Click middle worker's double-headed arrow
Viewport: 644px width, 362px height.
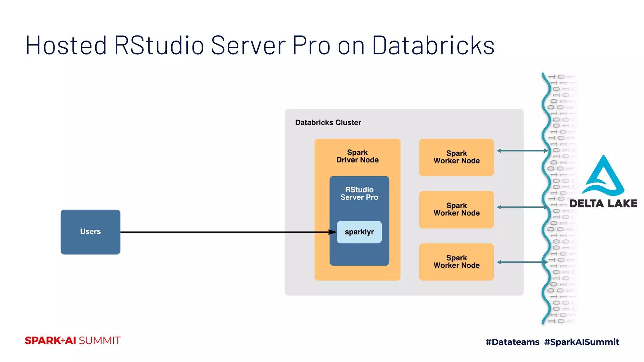[522, 207]
